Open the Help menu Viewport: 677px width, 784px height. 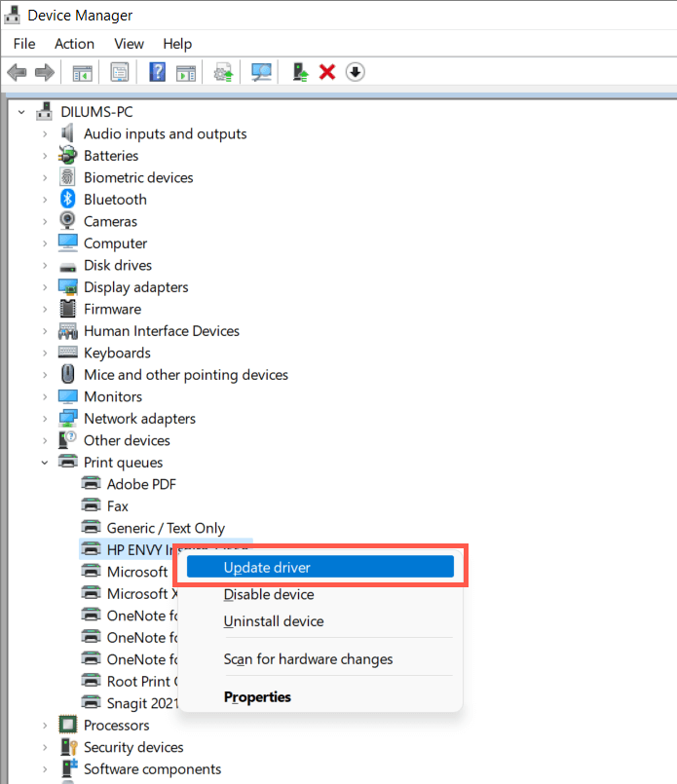(177, 44)
